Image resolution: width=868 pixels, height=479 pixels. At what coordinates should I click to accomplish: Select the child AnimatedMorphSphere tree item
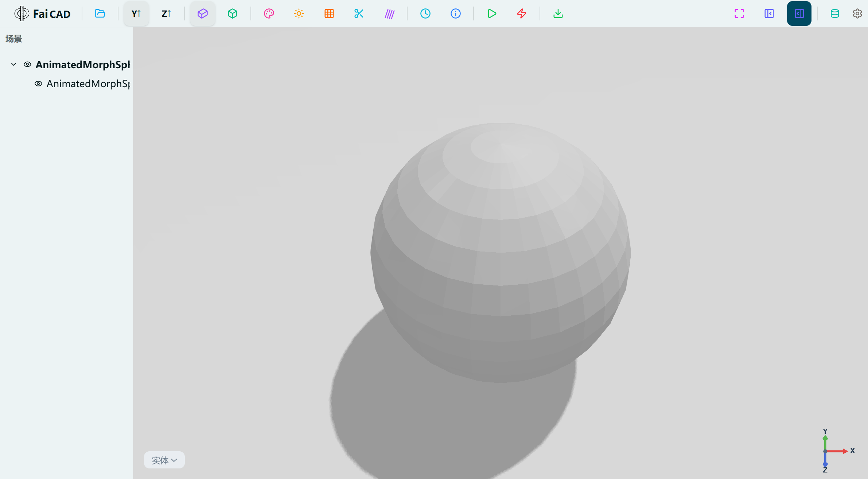click(88, 83)
